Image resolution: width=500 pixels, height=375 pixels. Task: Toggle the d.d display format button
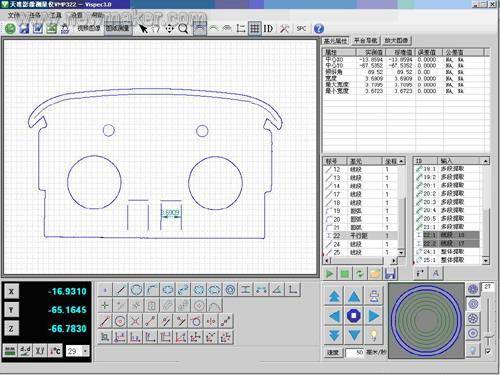click(25, 351)
